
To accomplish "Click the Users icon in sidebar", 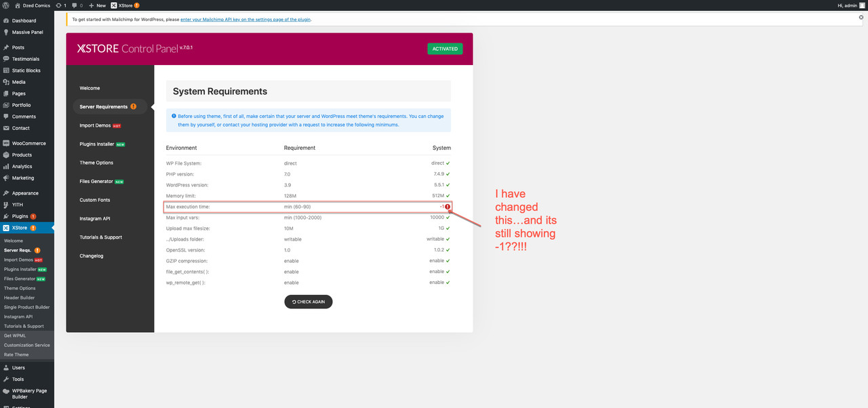I will 6,367.
